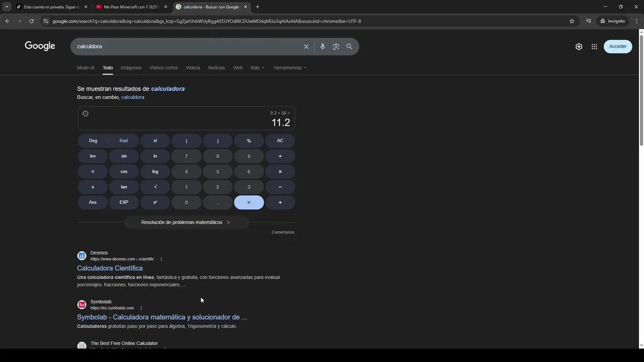This screenshot has width=644, height=362.
Task: Open the media control icon in toolbar
Action: click(x=588, y=21)
